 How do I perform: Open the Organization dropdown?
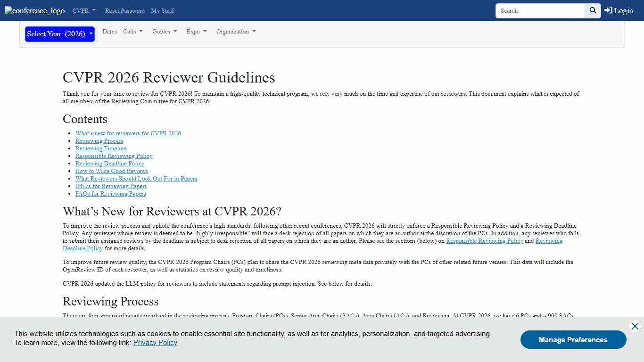coord(236,32)
